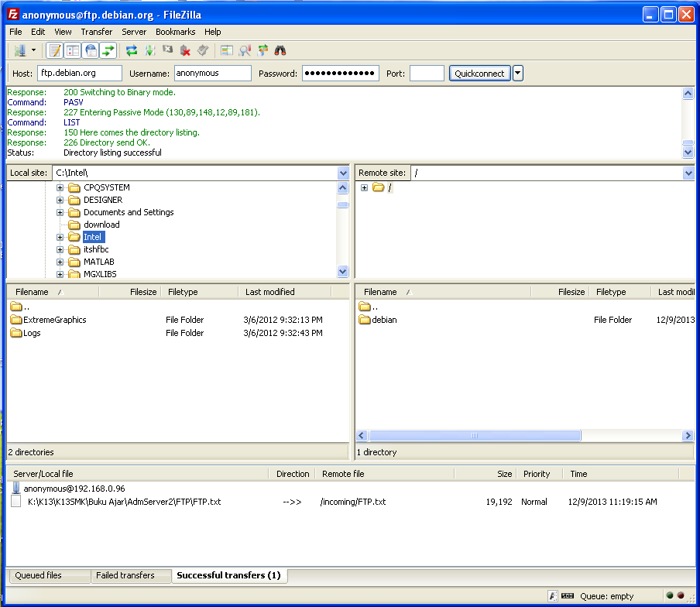This screenshot has height=607, width=700.
Task: Expand the remote root folder node
Action: tap(364, 188)
